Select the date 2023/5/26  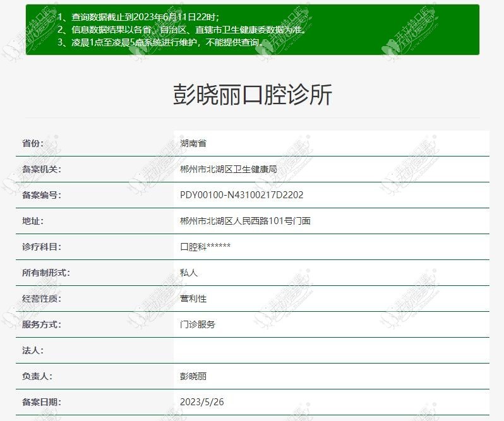point(202,402)
